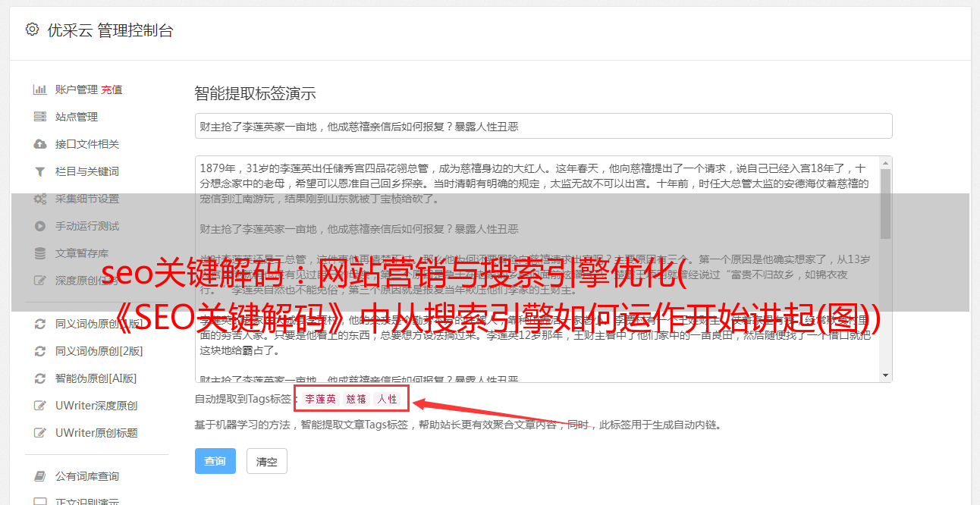
Task: Click the edit icon for UWriter深度原创
Action: point(40,406)
